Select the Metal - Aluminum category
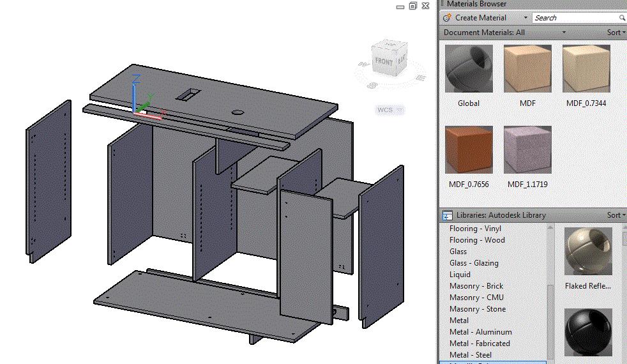The height and width of the screenshot is (364, 627). tap(480, 332)
